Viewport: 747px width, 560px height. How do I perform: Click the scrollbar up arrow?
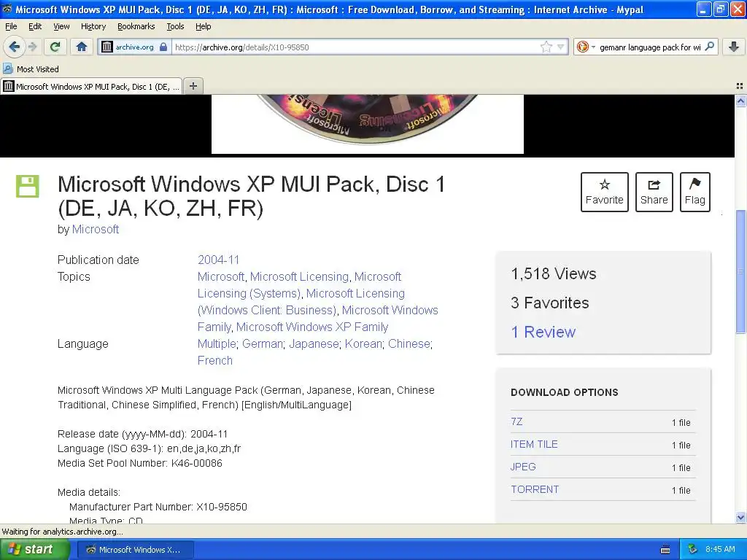pyautogui.click(x=740, y=101)
